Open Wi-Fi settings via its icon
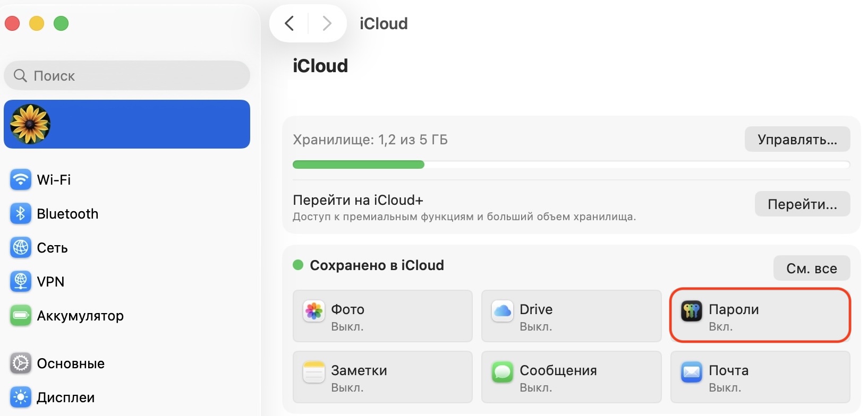The width and height of the screenshot is (868, 416). point(21,180)
